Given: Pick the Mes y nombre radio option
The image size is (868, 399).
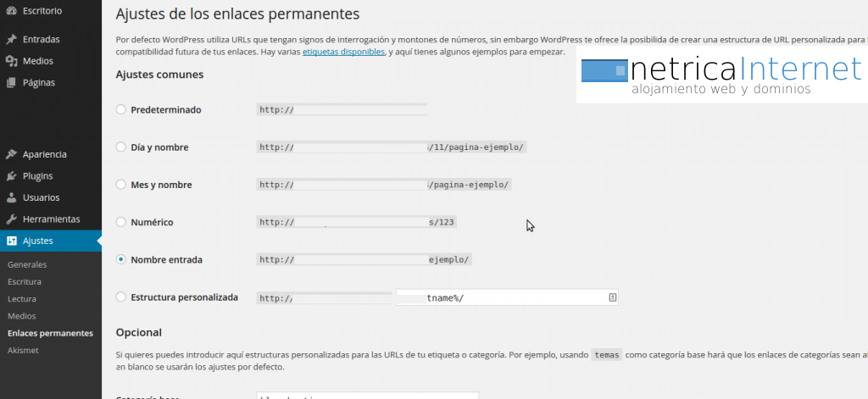Looking at the screenshot, I should click(x=121, y=185).
